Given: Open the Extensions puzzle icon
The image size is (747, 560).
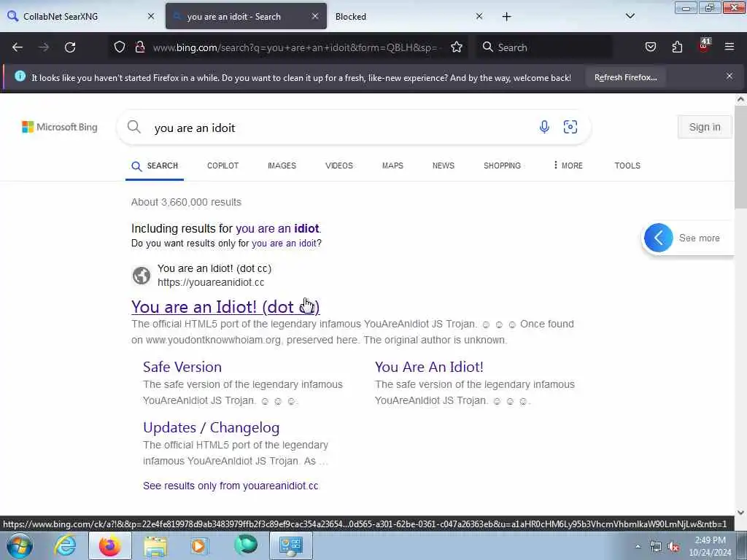Looking at the screenshot, I should tap(677, 47).
